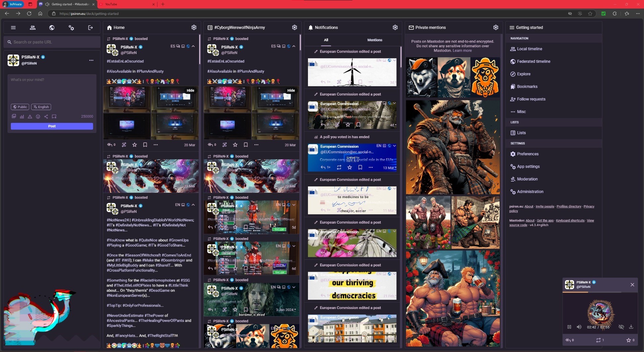This screenshot has width=644, height=352.
Task: Click the Search or paste URL field
Action: [x=52, y=42]
